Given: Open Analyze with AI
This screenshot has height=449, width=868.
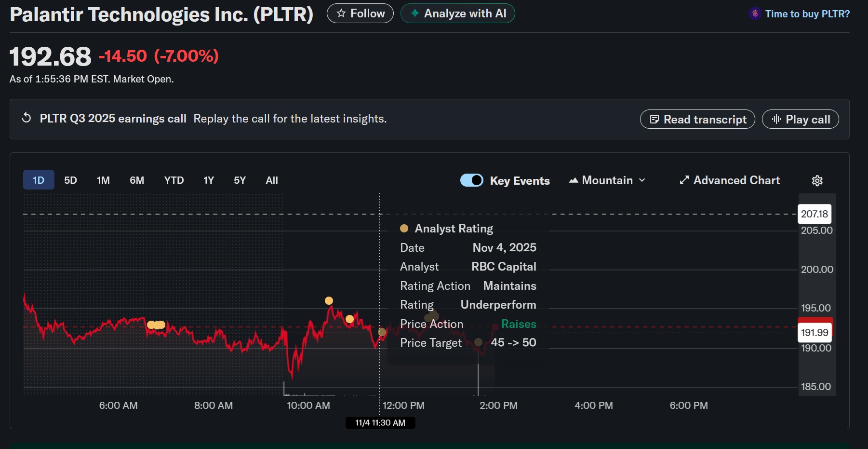Looking at the screenshot, I should click(x=458, y=14).
